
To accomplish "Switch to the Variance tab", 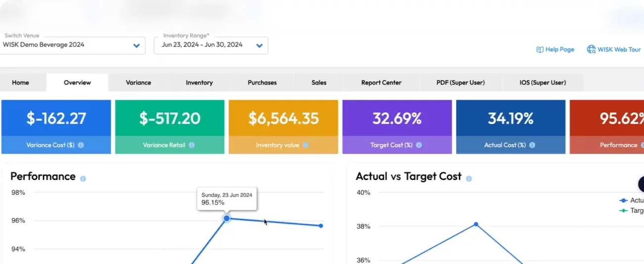I will point(138,83).
